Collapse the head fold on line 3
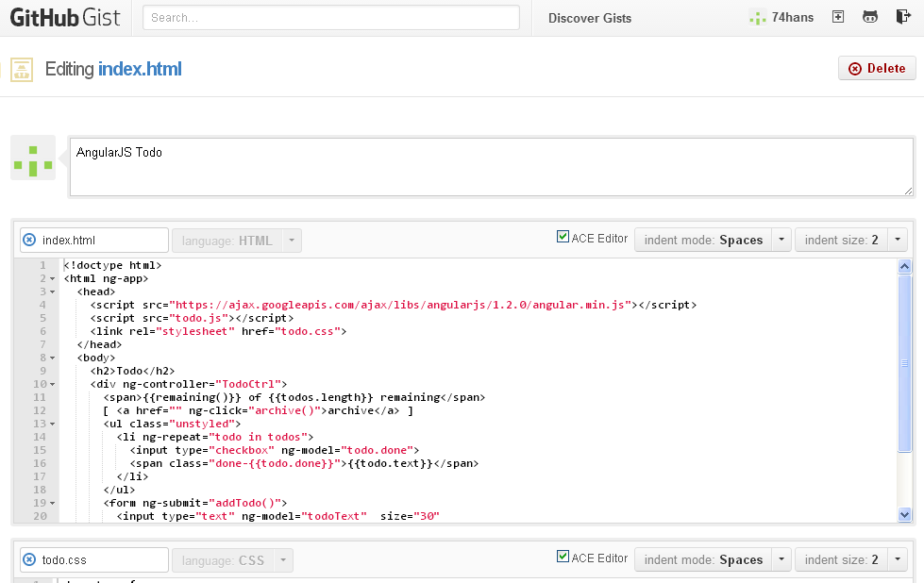 (x=53, y=292)
